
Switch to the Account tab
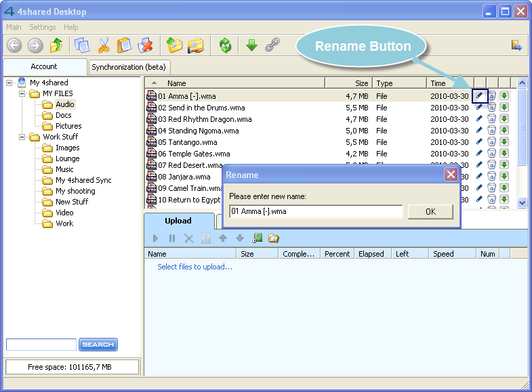[44, 66]
